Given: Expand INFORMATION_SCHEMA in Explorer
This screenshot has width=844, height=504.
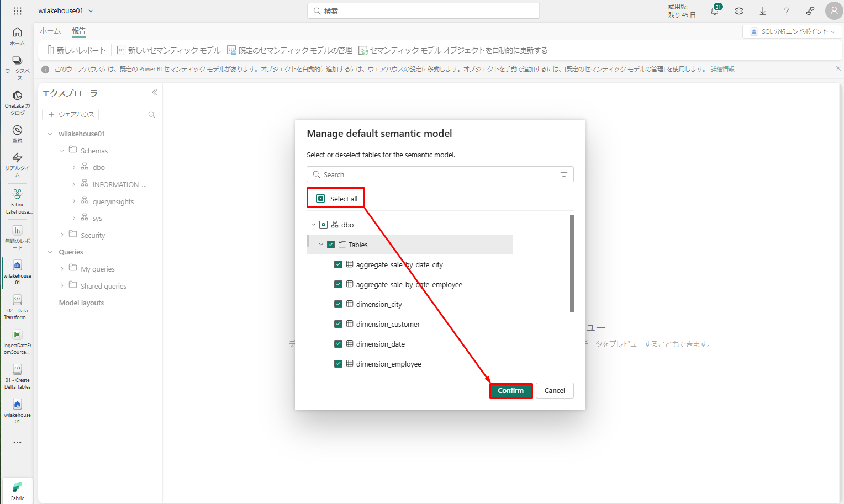Looking at the screenshot, I should (x=74, y=185).
